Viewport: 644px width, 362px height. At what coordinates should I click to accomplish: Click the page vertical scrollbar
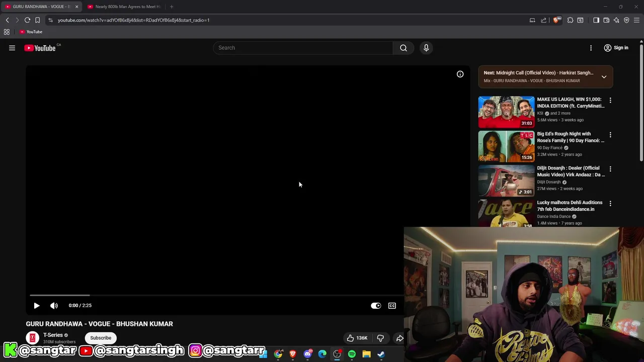pyautogui.click(x=641, y=103)
